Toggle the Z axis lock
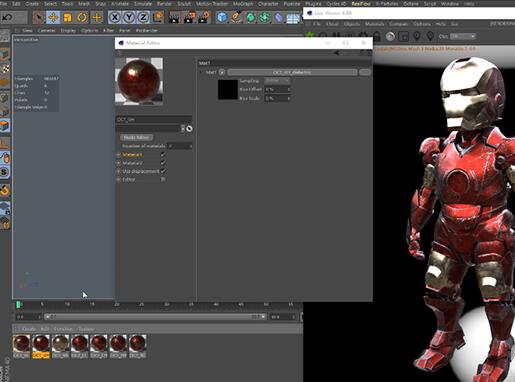 (143, 17)
